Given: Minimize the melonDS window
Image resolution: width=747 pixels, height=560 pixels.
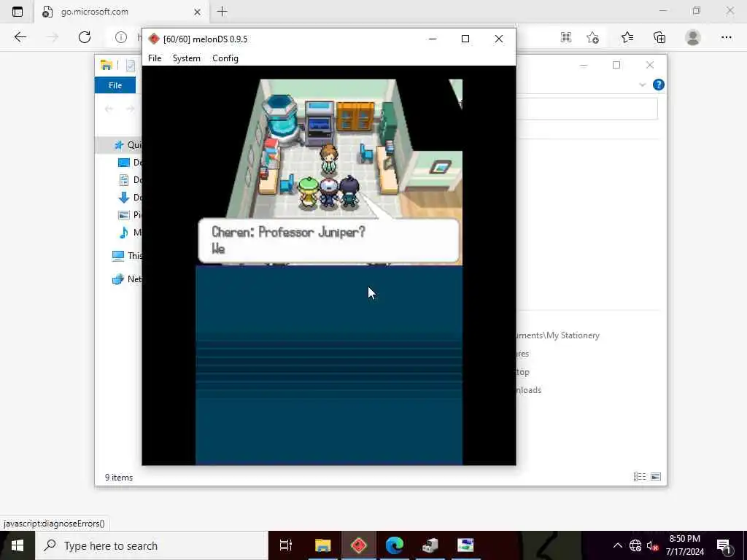Looking at the screenshot, I should 433,39.
